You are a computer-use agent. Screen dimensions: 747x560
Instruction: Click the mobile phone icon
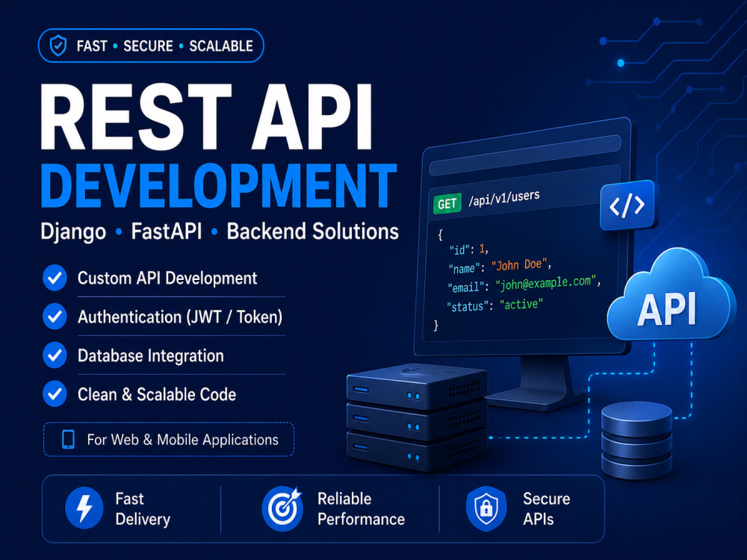tap(69, 439)
